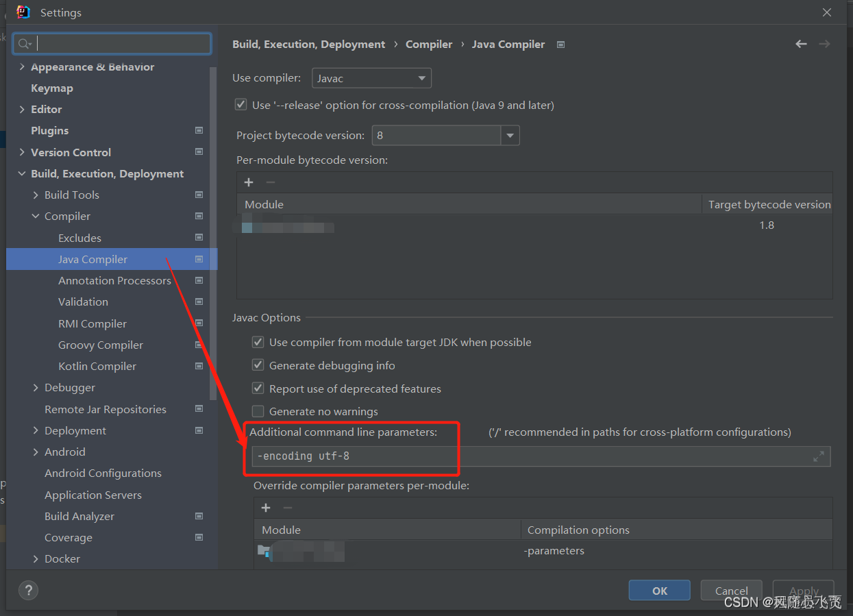Screen dimensions: 853x616
Task: Click the help question mark button
Action: pyautogui.click(x=28, y=590)
